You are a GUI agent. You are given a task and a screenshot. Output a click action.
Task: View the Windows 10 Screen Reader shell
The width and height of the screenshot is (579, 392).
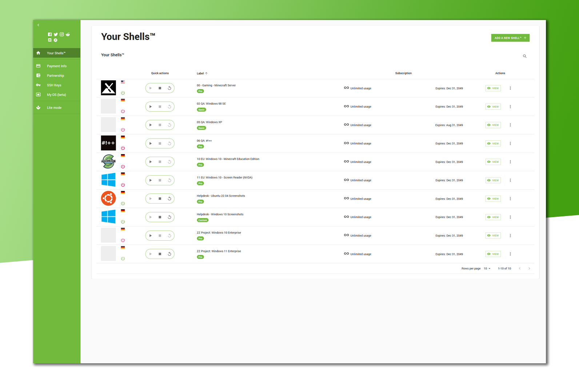493,180
